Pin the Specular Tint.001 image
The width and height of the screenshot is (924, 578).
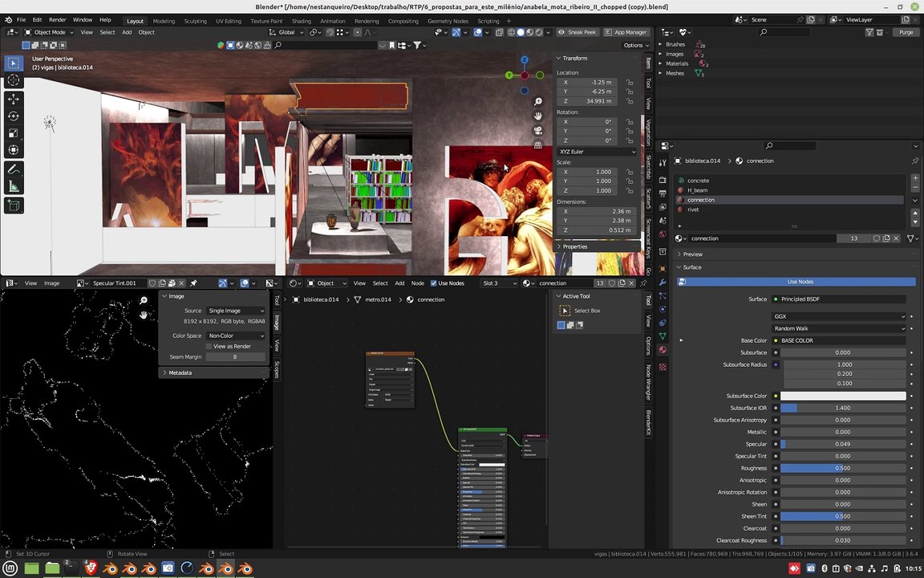(x=193, y=283)
